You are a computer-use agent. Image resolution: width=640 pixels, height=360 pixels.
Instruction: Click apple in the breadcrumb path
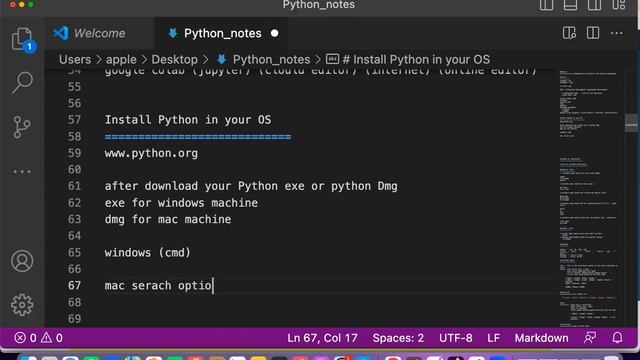[121, 60]
